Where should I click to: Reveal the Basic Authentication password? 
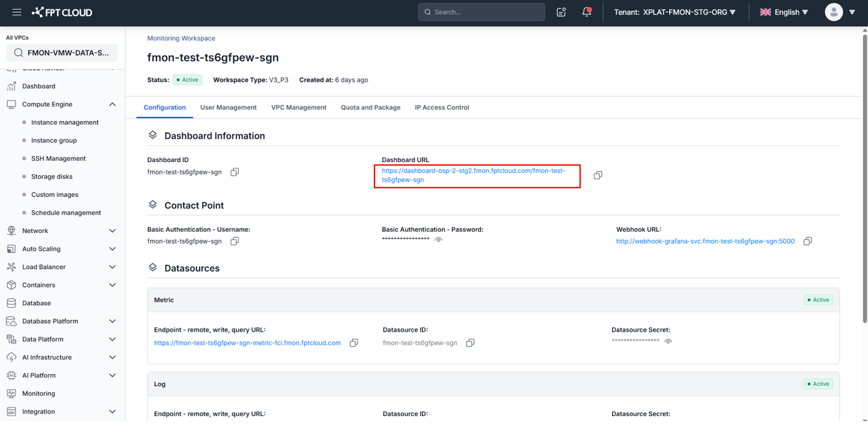click(x=438, y=240)
